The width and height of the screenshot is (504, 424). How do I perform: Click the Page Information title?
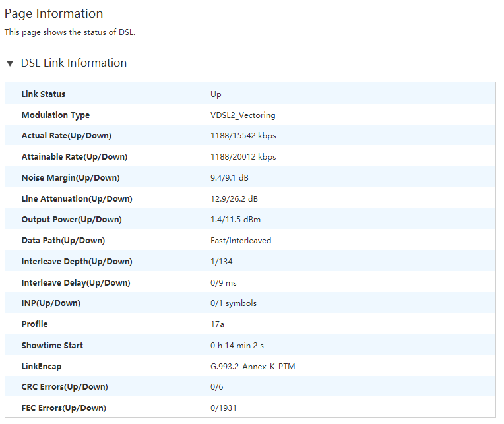point(53,14)
